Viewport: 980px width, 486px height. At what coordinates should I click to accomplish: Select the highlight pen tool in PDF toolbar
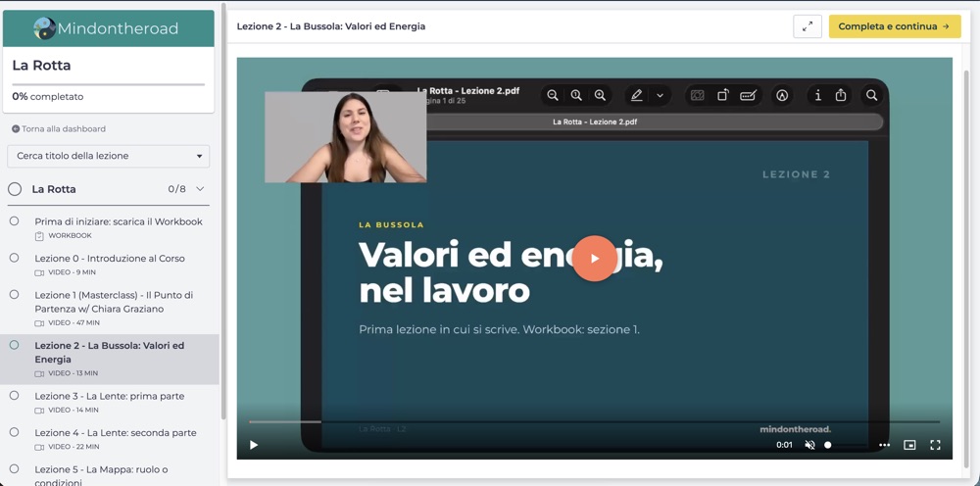[636, 95]
